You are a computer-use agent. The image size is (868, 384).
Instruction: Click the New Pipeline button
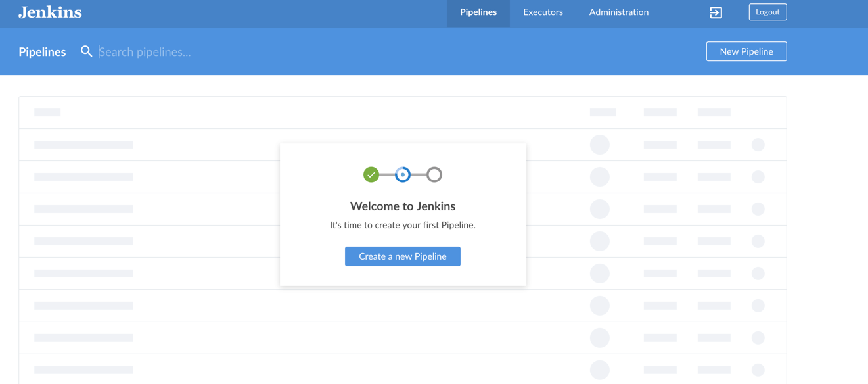pyautogui.click(x=746, y=51)
